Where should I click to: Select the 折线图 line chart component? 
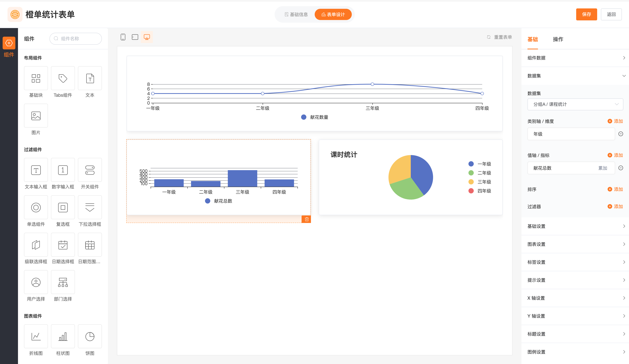tap(36, 337)
